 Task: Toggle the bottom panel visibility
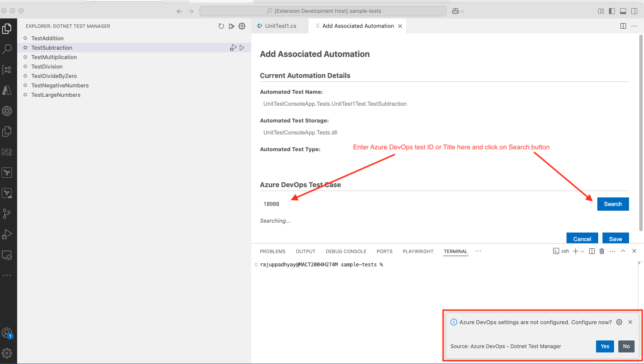click(x=623, y=11)
